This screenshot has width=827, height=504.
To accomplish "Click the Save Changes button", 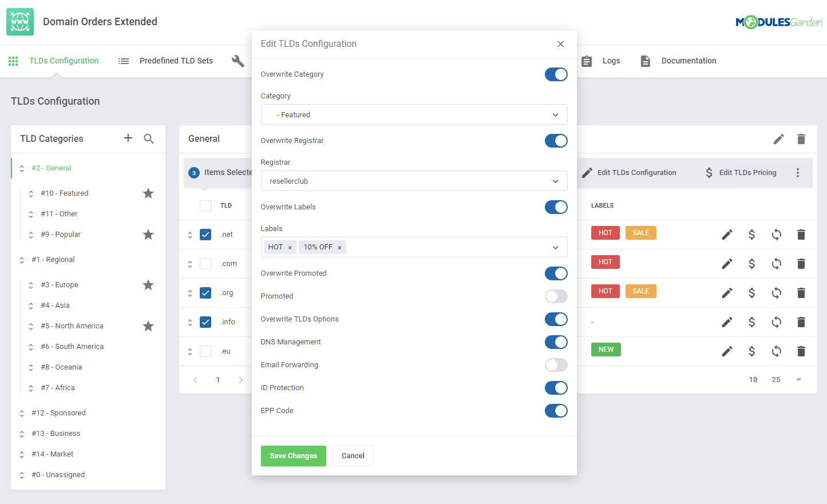I will (293, 456).
